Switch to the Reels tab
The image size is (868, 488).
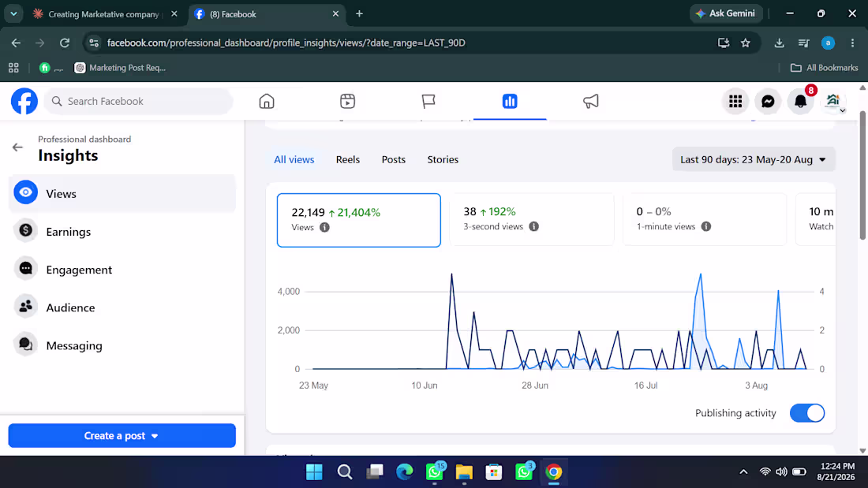pyautogui.click(x=348, y=159)
